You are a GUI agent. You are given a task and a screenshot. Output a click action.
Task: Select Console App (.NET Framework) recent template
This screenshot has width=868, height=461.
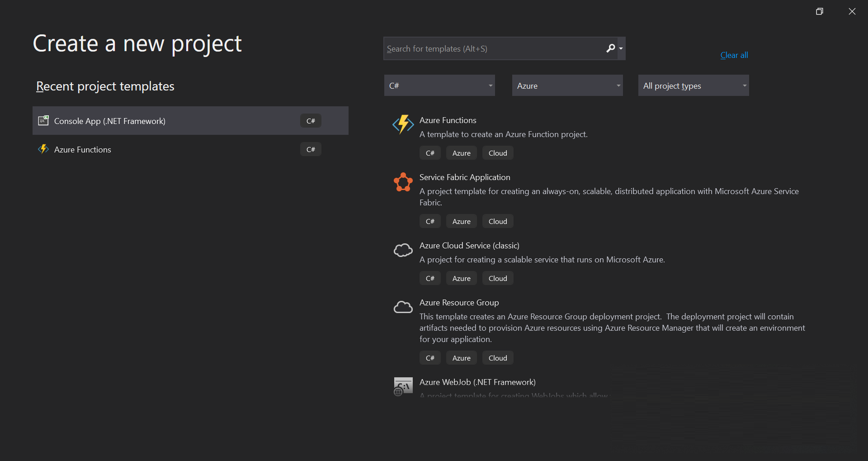point(190,121)
